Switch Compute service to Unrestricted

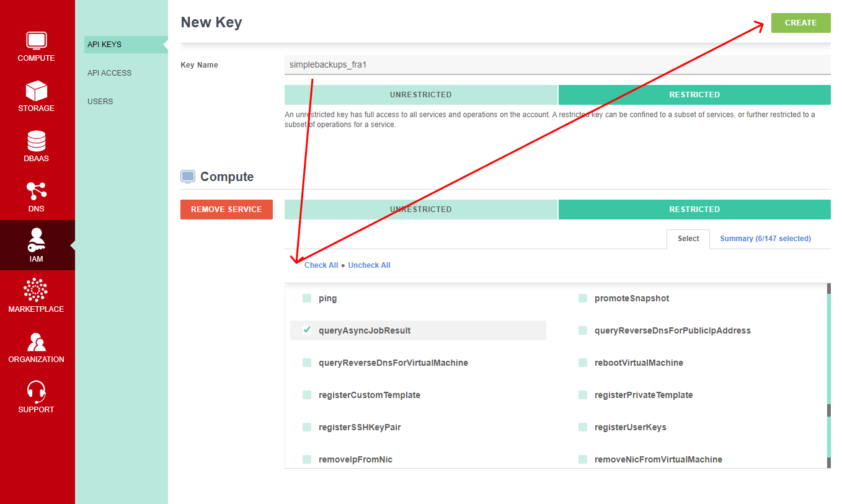(x=420, y=209)
